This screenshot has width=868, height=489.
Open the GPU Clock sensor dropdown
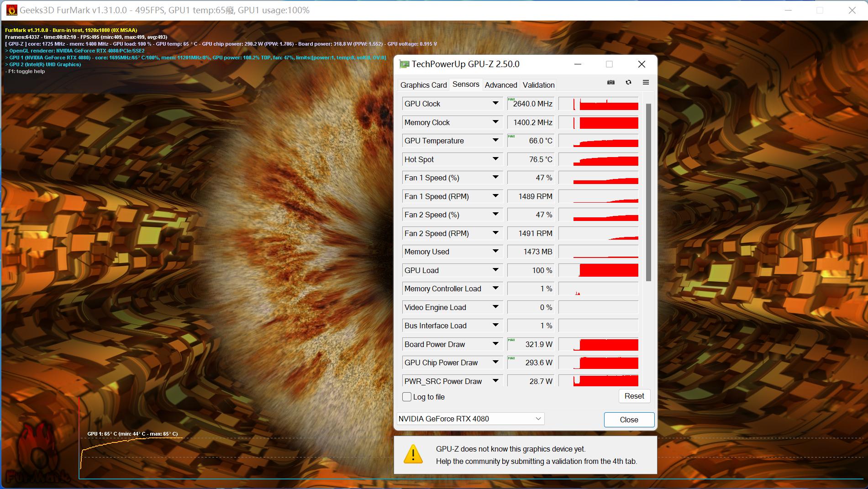point(495,104)
